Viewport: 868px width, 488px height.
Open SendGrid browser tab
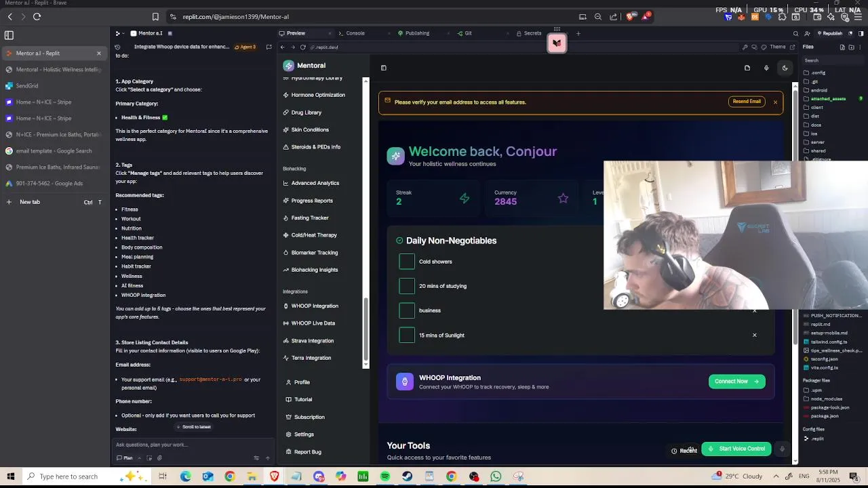coord(56,86)
